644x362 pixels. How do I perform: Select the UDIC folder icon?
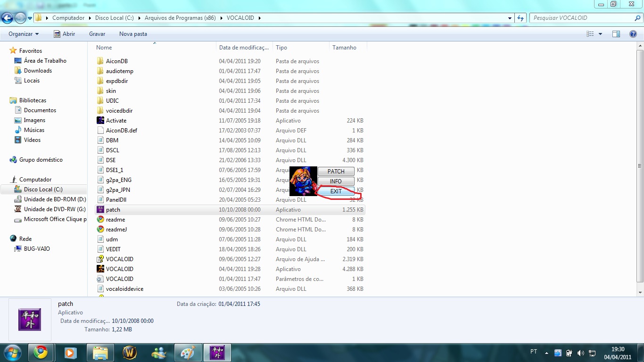click(x=100, y=101)
